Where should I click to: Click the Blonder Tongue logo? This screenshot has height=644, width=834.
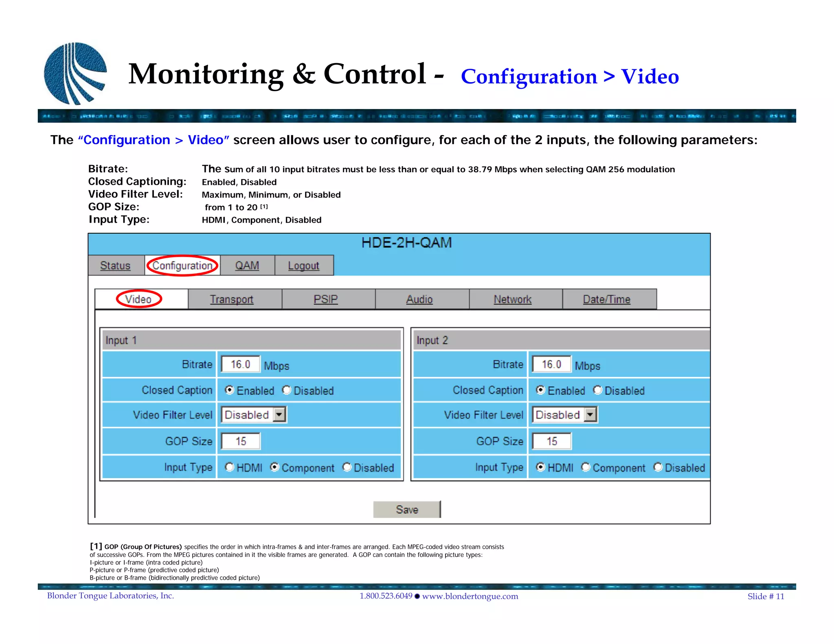pyautogui.click(x=75, y=73)
